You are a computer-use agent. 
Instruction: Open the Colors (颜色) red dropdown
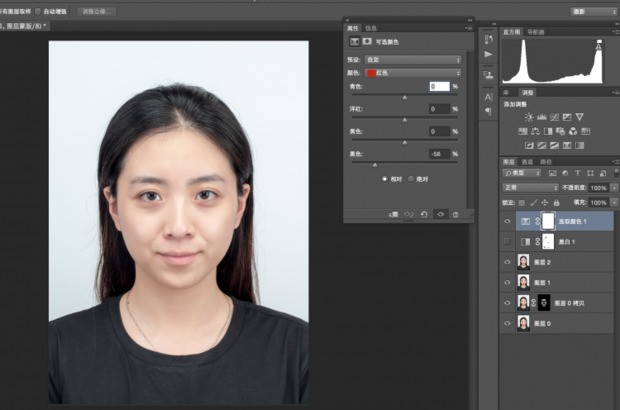413,73
